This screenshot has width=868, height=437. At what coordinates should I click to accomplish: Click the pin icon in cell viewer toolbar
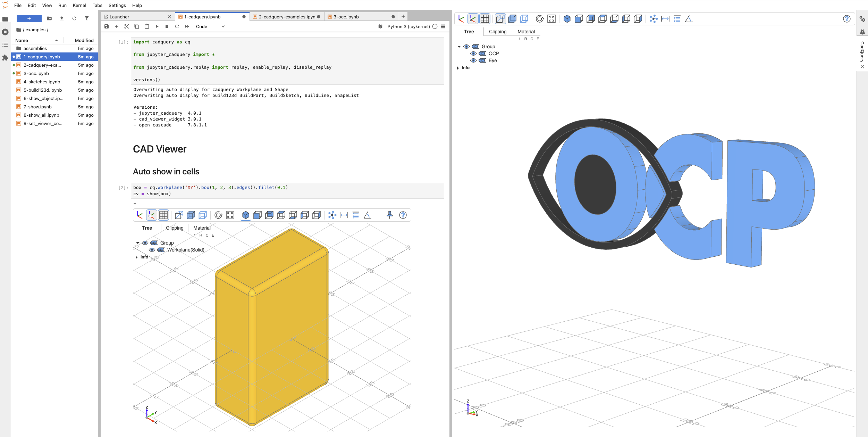389,215
